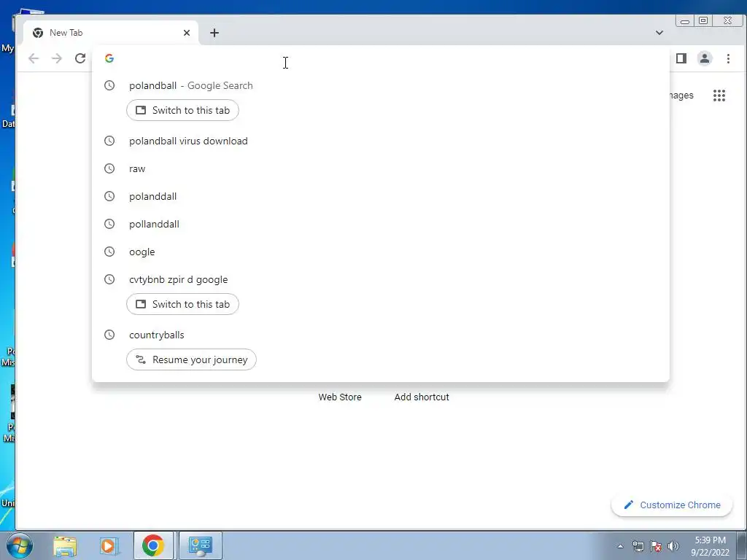This screenshot has width=747, height=560.
Task: Close the New Tab tab
Action: (187, 32)
